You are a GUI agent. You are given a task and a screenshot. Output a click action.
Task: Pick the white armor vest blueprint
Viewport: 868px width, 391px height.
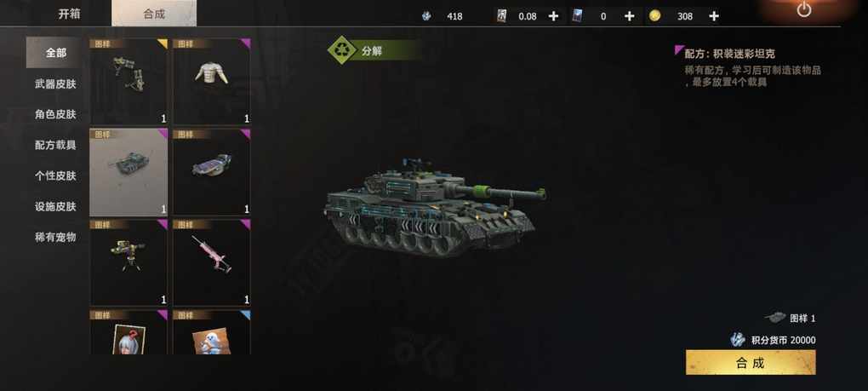[x=211, y=82]
